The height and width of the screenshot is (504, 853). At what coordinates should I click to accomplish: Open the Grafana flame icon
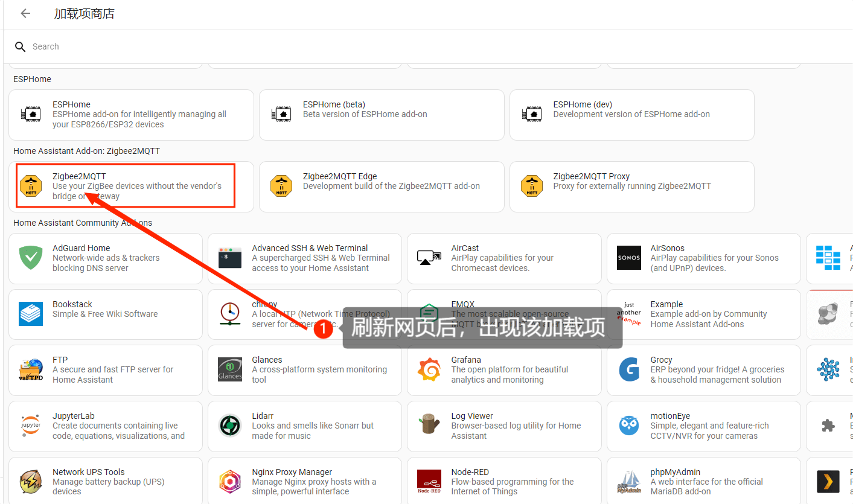[429, 369]
